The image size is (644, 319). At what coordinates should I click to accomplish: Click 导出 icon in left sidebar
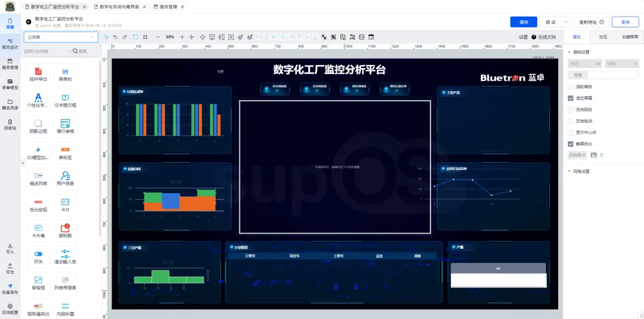pos(10,268)
